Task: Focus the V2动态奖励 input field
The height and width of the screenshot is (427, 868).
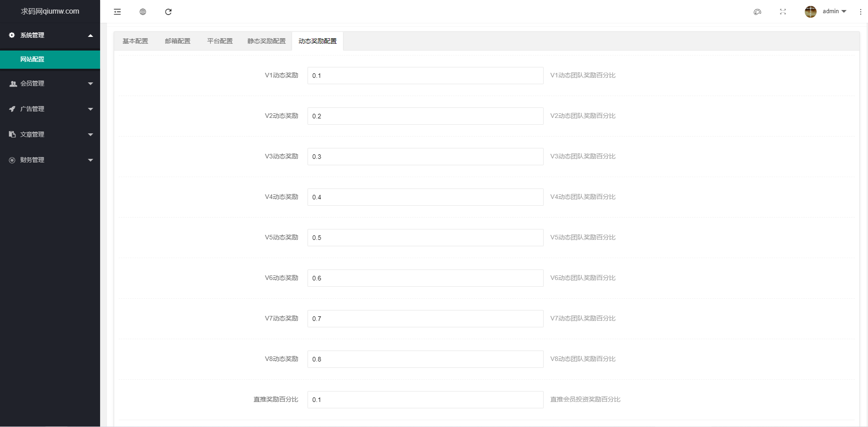Action: pyautogui.click(x=425, y=116)
